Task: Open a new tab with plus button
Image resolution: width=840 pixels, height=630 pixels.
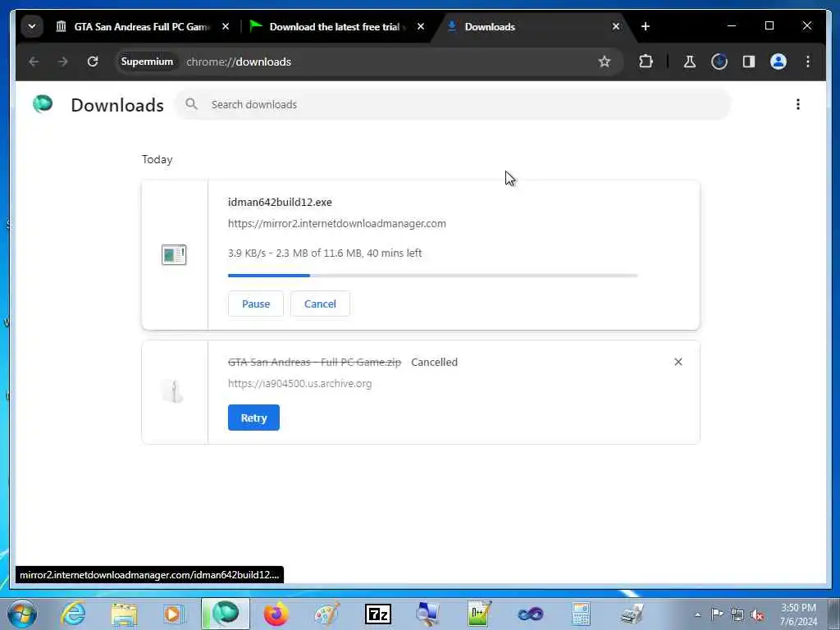Action: [x=646, y=26]
